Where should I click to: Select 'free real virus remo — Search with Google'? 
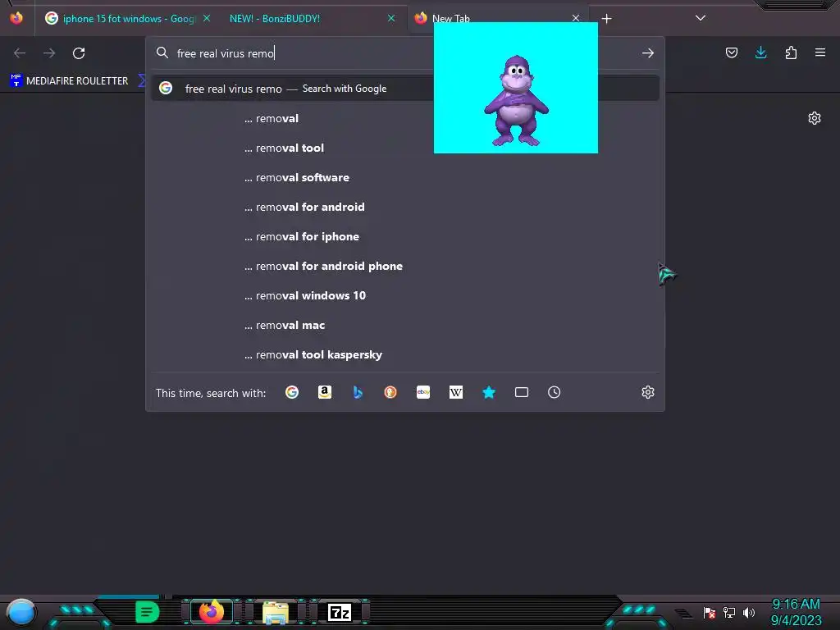pyautogui.click(x=405, y=89)
